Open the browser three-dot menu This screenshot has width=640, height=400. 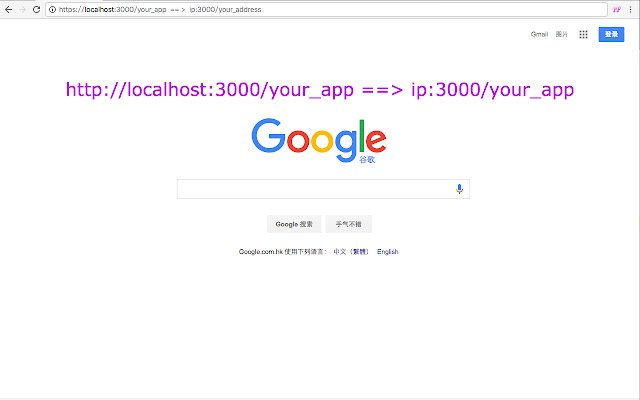click(x=630, y=9)
